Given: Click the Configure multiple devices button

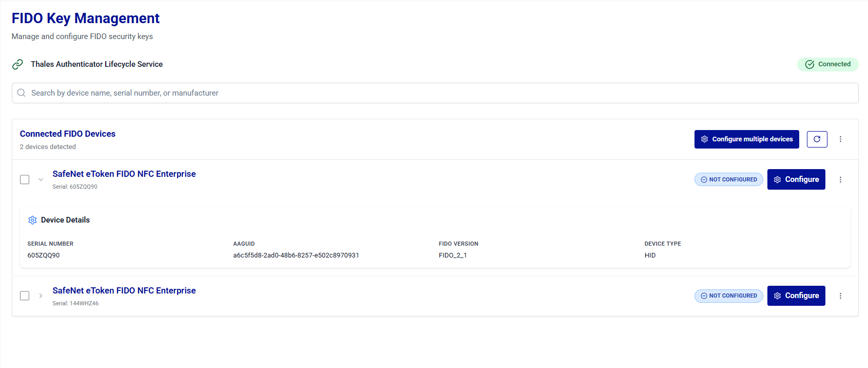Looking at the screenshot, I should coord(746,139).
